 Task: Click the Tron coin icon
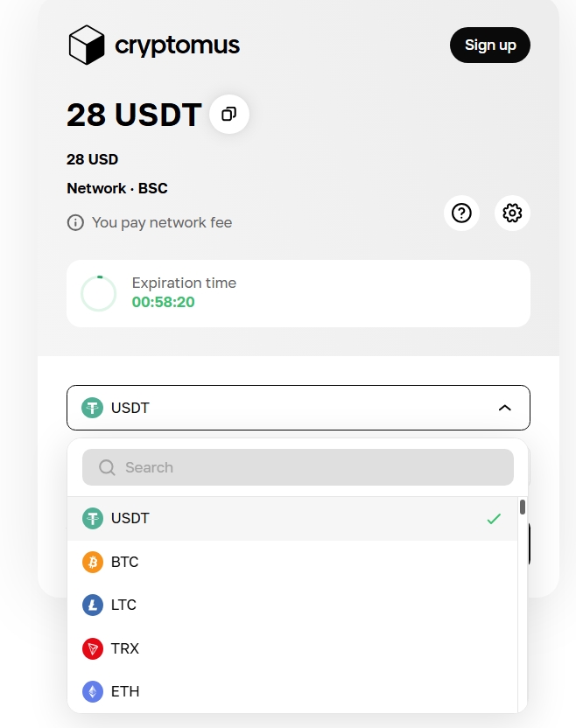[93, 648]
